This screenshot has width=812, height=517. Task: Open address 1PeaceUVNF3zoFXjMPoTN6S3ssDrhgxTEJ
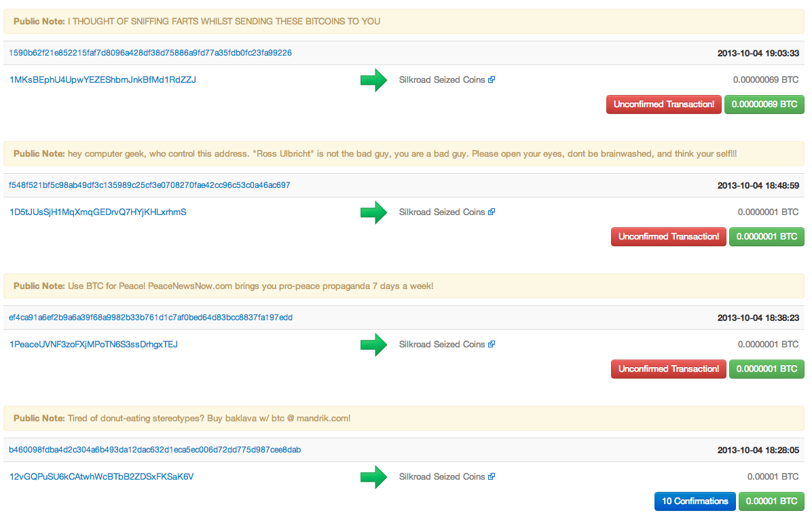94,345
